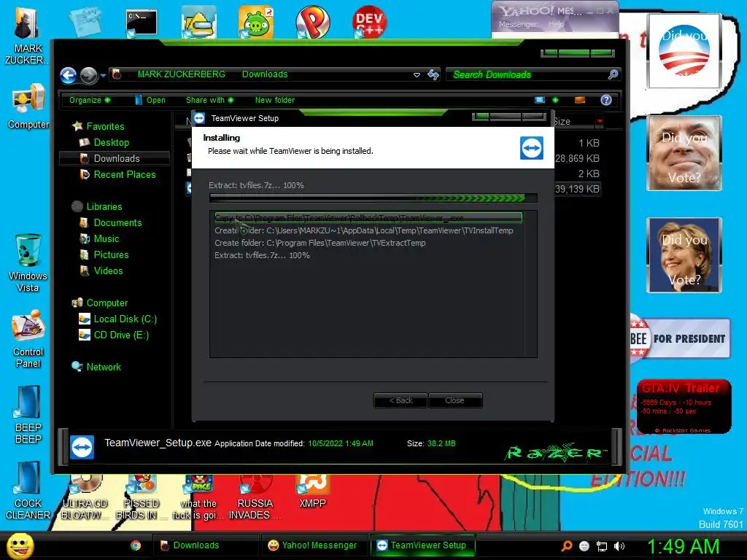
Task: Click TeamViewer logo in Installing header
Action: (532, 148)
